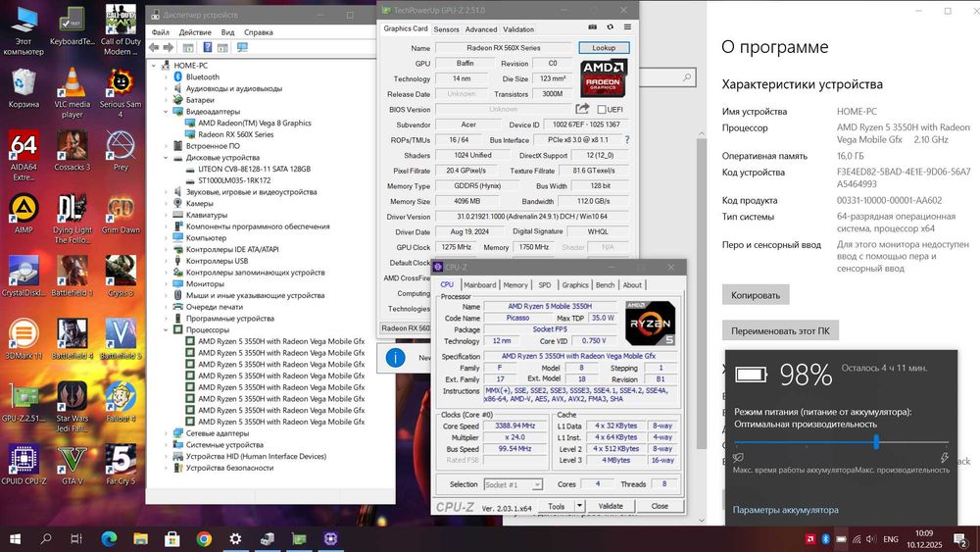The height and width of the screenshot is (552, 980).
Task: Expand the Контроллеры USB node
Action: [166, 261]
